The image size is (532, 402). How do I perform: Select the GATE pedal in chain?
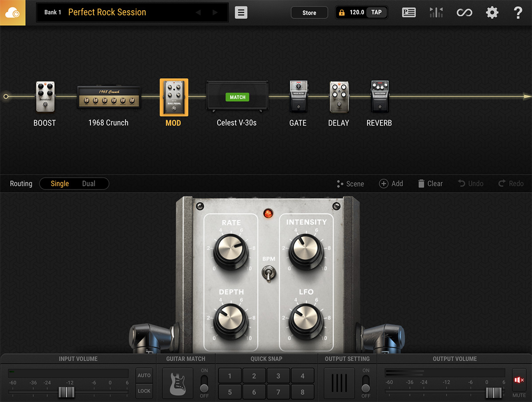[x=298, y=96]
